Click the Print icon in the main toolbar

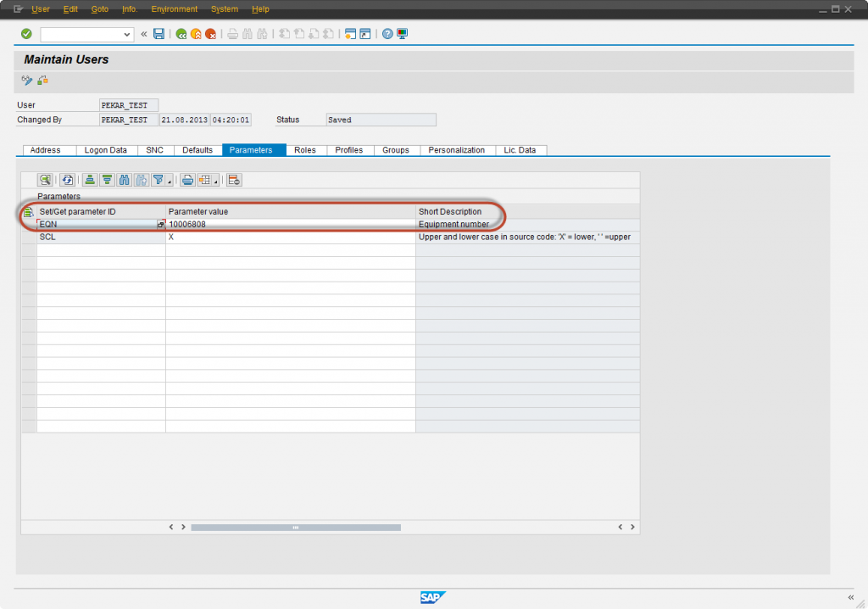[233, 35]
